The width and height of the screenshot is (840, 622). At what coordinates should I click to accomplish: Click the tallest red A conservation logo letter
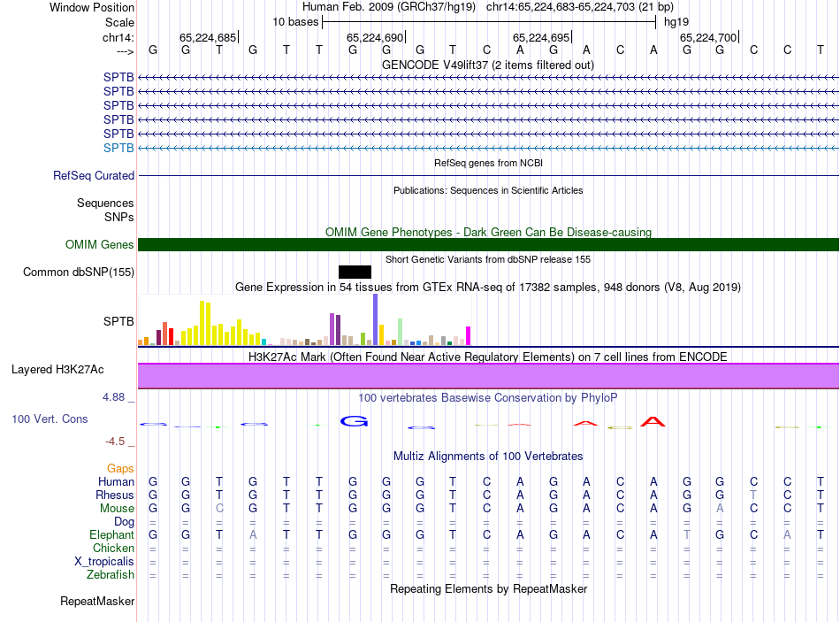pos(653,421)
